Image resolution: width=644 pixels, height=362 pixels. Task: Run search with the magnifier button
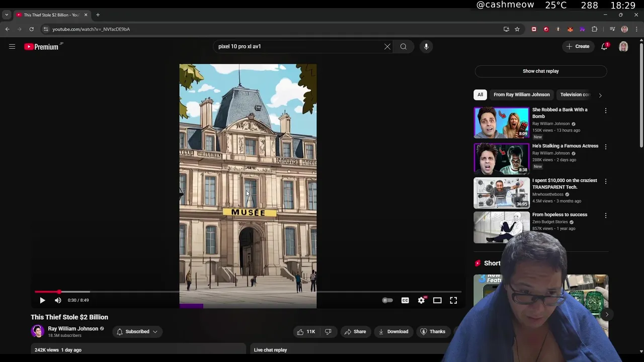tap(404, 46)
